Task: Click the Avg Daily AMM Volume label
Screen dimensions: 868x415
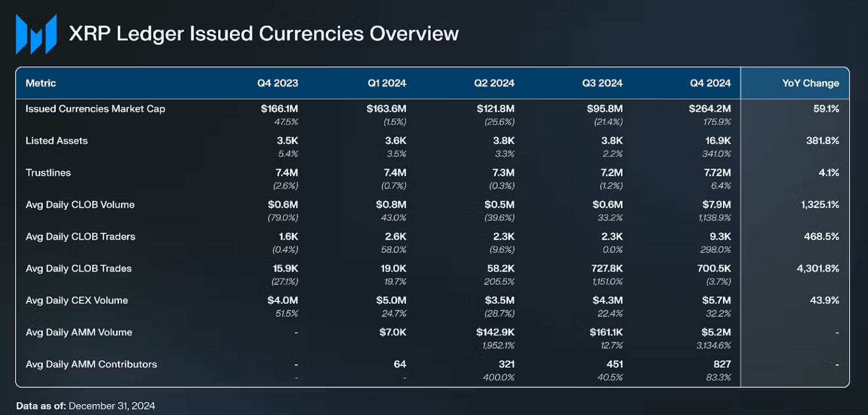Action: pos(79,332)
